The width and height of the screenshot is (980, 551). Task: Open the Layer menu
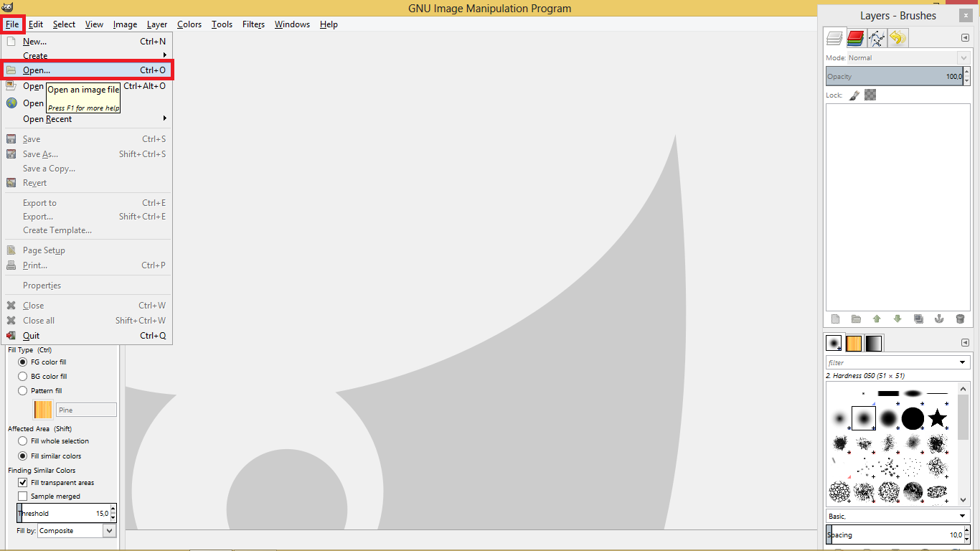tap(157, 24)
